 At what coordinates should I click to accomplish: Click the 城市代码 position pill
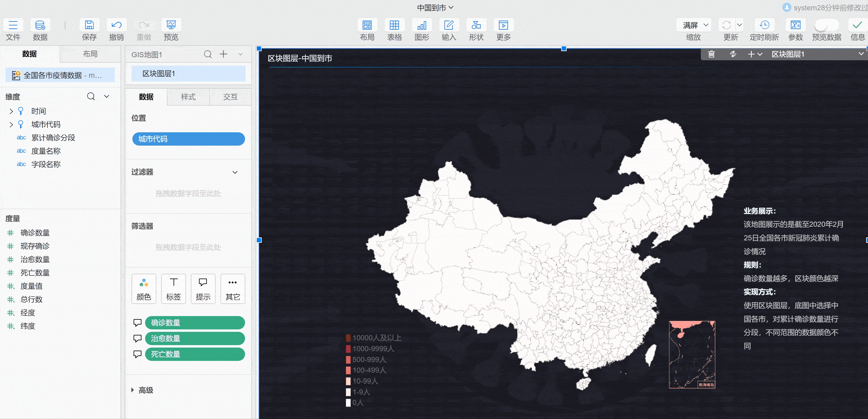189,139
